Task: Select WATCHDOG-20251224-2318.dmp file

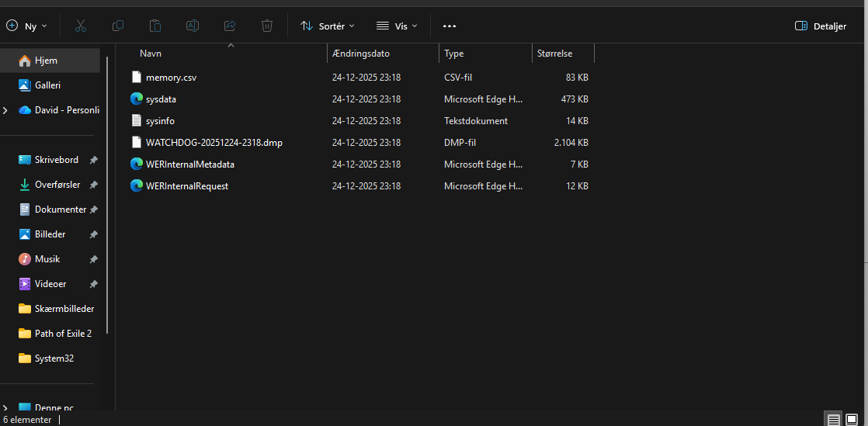Action: pyautogui.click(x=214, y=142)
